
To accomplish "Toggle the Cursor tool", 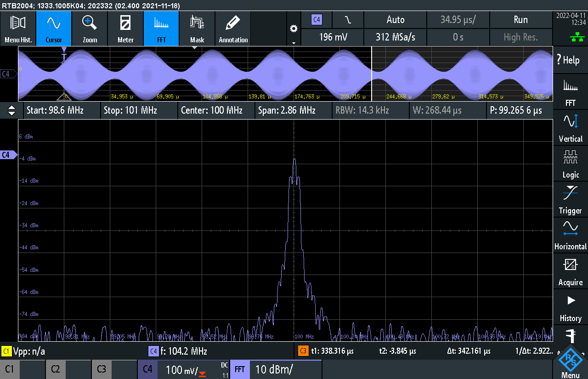I will point(54,29).
